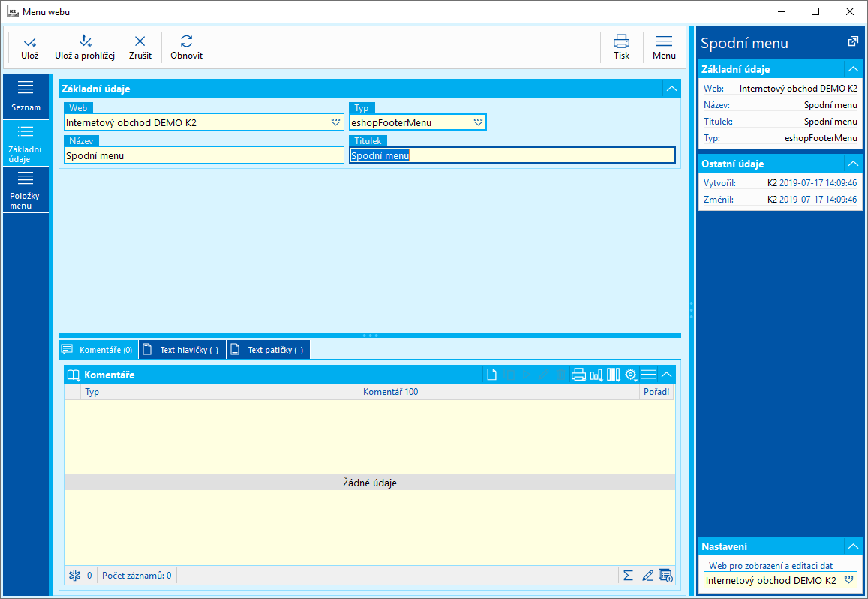Pop out the Spodní menu preview panel
Viewport: 868px width, 599px height.
tap(853, 41)
